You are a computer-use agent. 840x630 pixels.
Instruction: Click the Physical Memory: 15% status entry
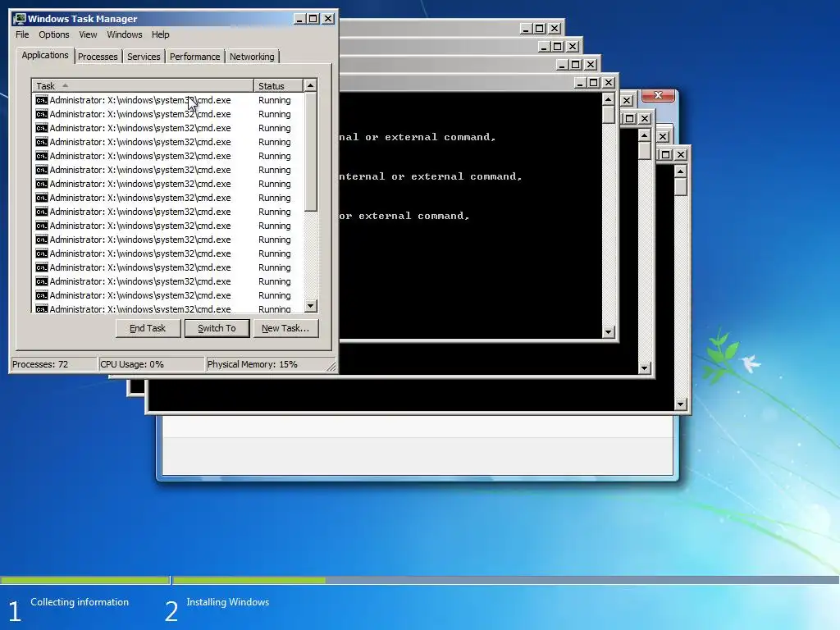[x=266, y=364]
